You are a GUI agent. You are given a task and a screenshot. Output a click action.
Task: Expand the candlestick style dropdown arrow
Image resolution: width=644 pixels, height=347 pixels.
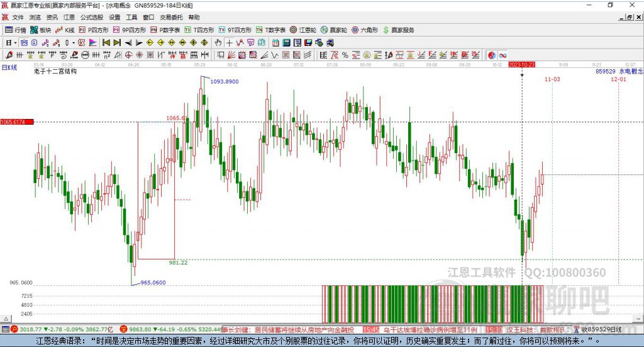pos(73,43)
